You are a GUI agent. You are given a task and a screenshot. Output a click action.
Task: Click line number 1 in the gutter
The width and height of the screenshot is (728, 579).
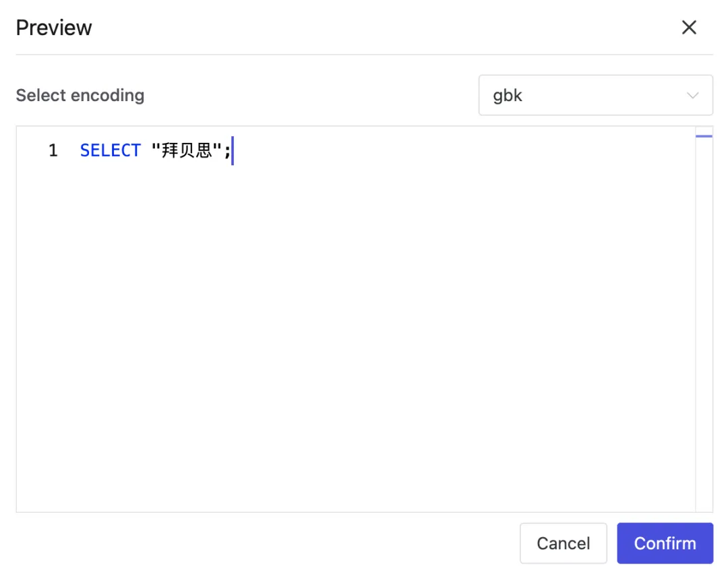[53, 150]
